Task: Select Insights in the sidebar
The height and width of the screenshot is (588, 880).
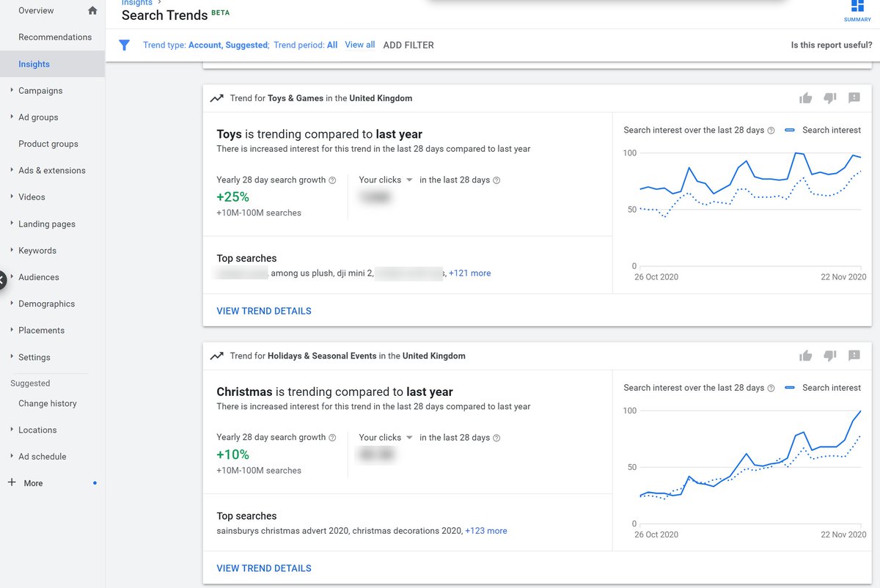Action: tap(34, 65)
